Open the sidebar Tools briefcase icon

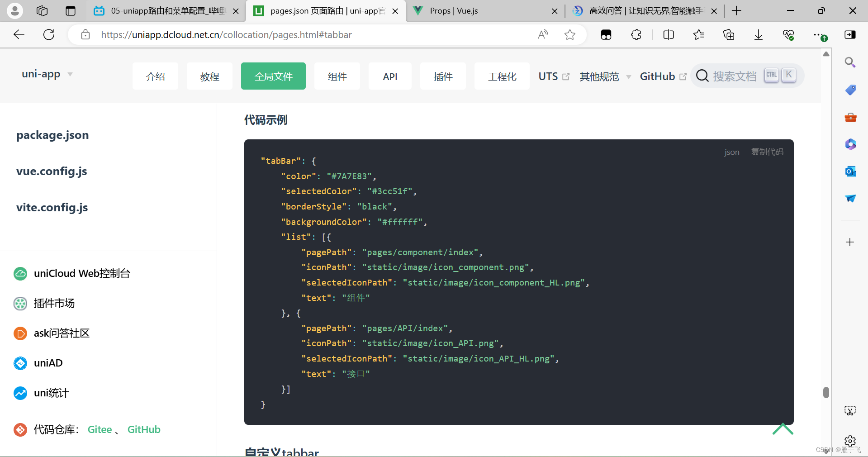click(850, 117)
